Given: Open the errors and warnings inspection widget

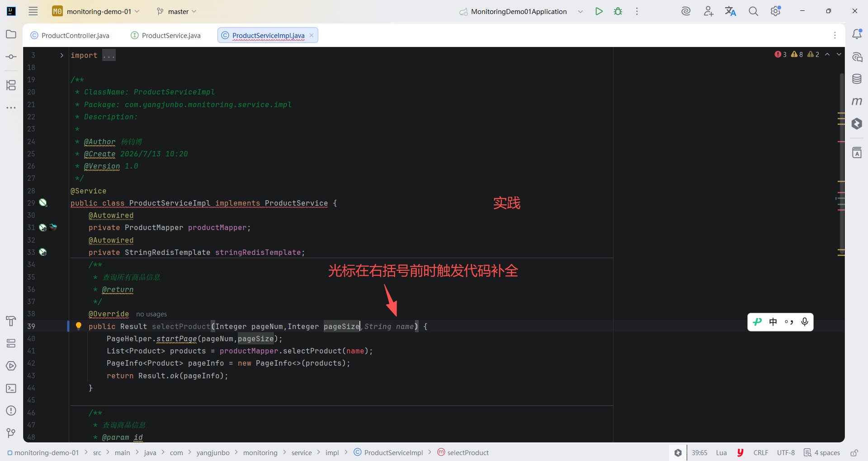Looking at the screenshot, I should 797,54.
